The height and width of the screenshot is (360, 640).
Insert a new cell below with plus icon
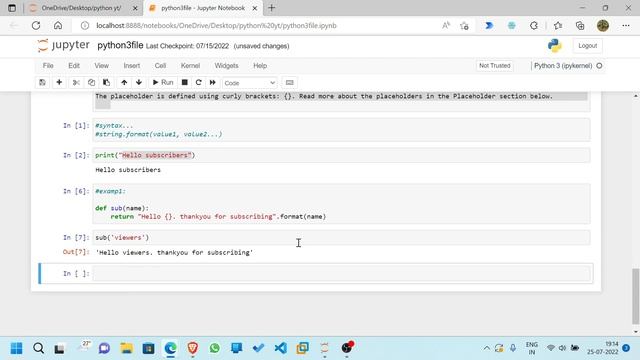tap(59, 82)
